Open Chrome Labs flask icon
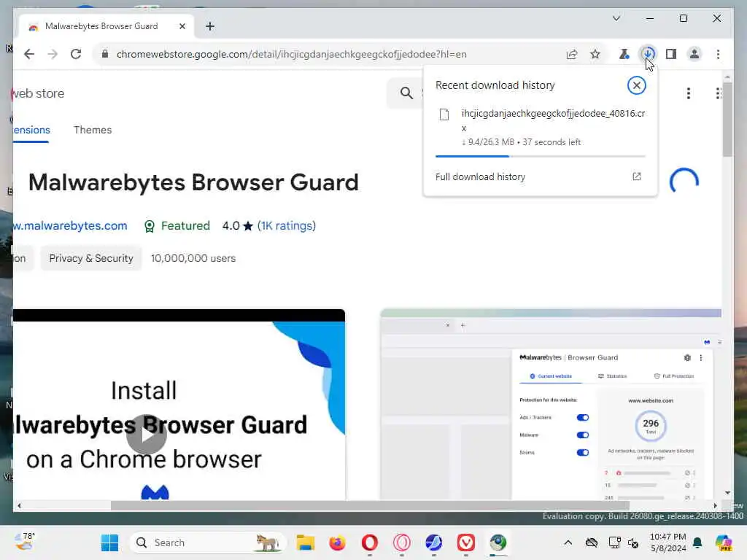Screen dimensions: 747x560 click(x=624, y=54)
